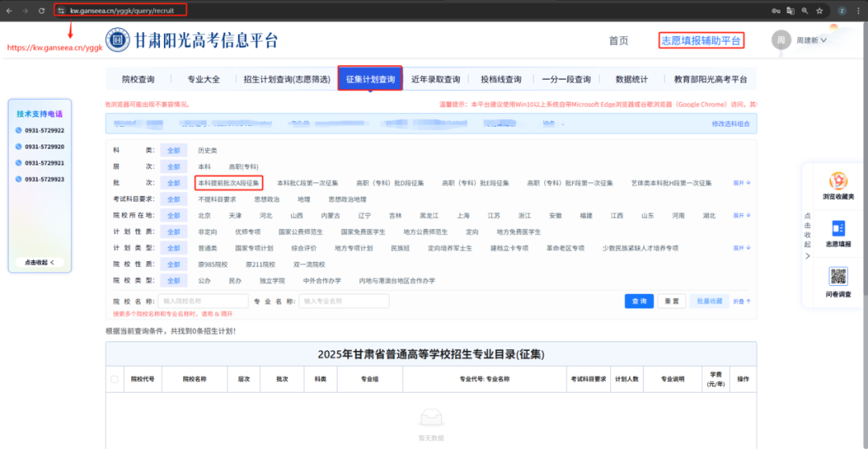Bookmark this page with star icon

pyautogui.click(x=819, y=10)
